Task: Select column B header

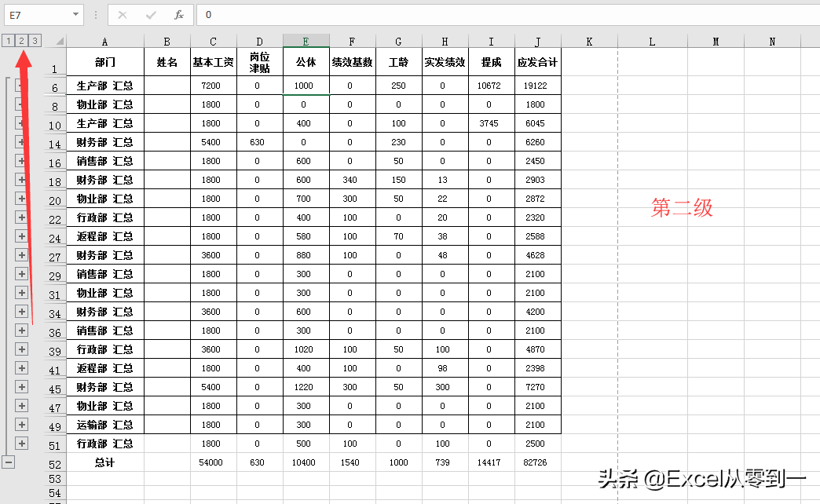Action: [x=167, y=42]
